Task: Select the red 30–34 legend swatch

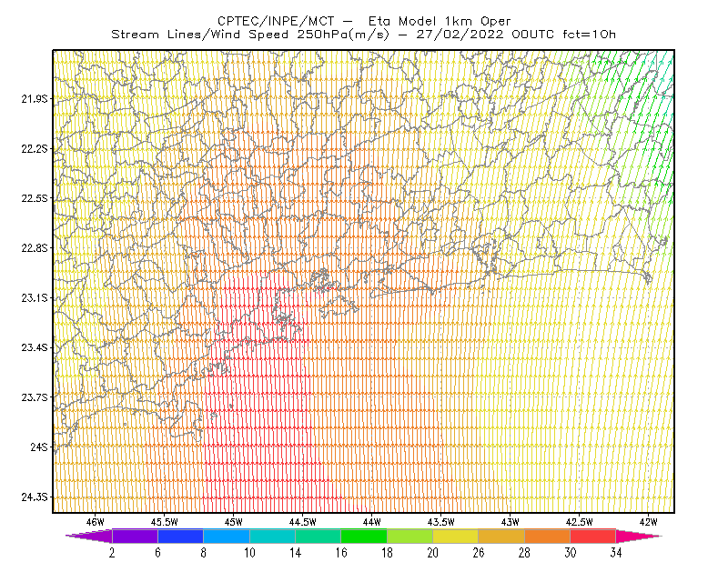Action: coord(593,536)
